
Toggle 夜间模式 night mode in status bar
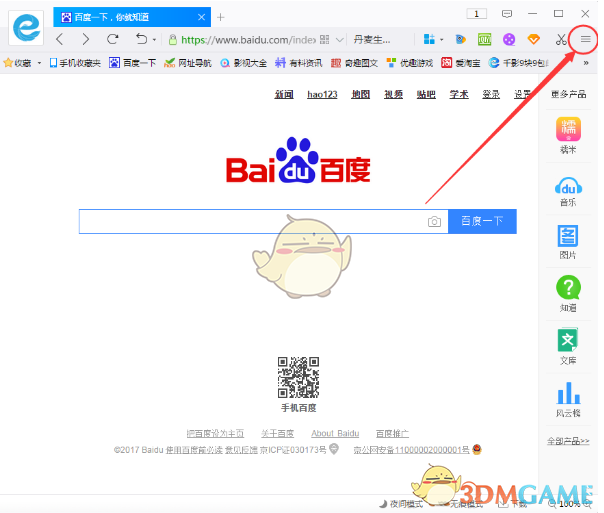401,504
